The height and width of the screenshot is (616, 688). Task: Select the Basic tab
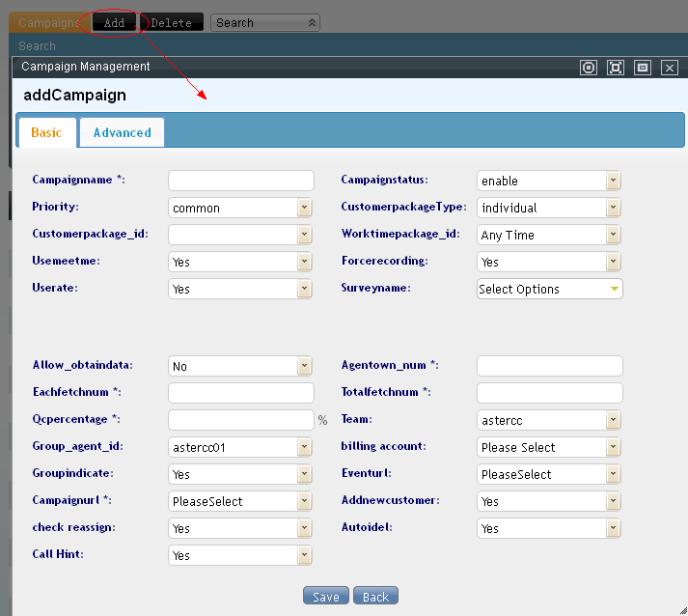tap(46, 132)
